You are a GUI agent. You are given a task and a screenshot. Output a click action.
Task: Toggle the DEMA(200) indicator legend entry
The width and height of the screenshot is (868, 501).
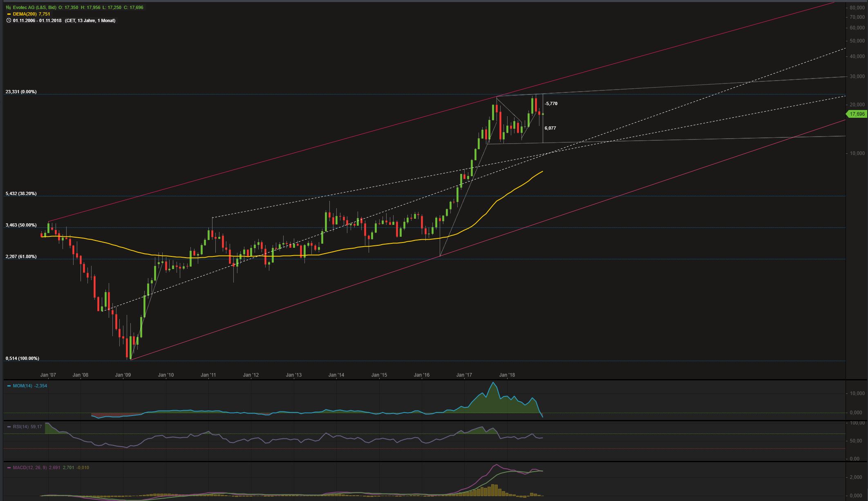point(27,13)
